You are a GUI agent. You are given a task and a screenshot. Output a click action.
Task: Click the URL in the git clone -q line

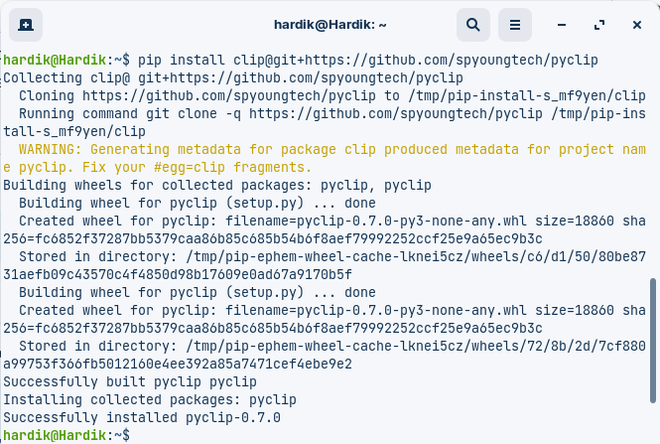coord(402,113)
